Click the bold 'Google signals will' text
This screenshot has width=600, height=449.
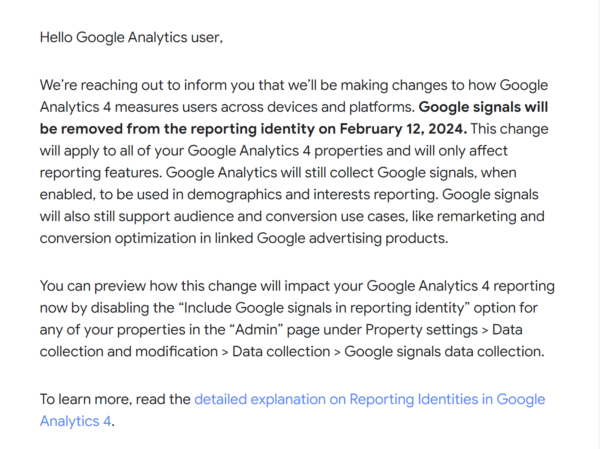483,107
